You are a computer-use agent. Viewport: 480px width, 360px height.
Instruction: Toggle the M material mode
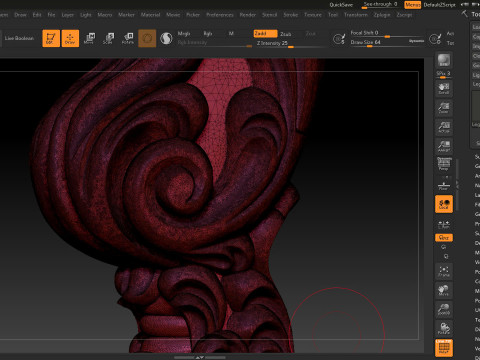pos(231,34)
